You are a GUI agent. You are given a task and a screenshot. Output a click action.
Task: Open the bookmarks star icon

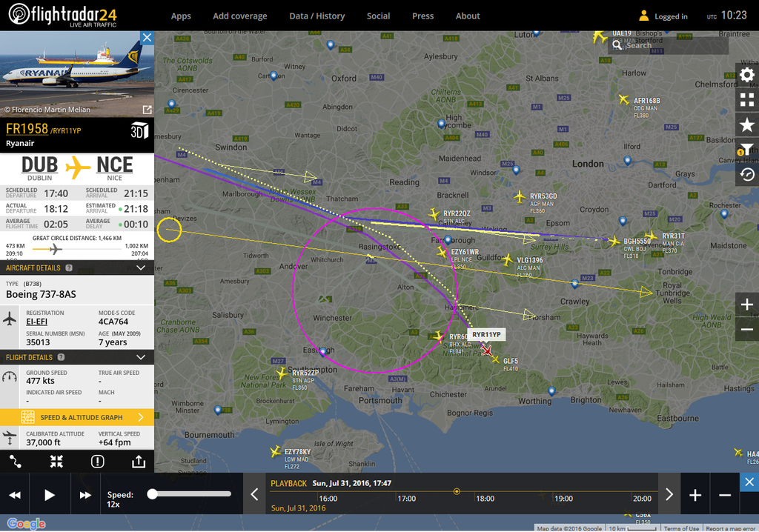click(747, 124)
